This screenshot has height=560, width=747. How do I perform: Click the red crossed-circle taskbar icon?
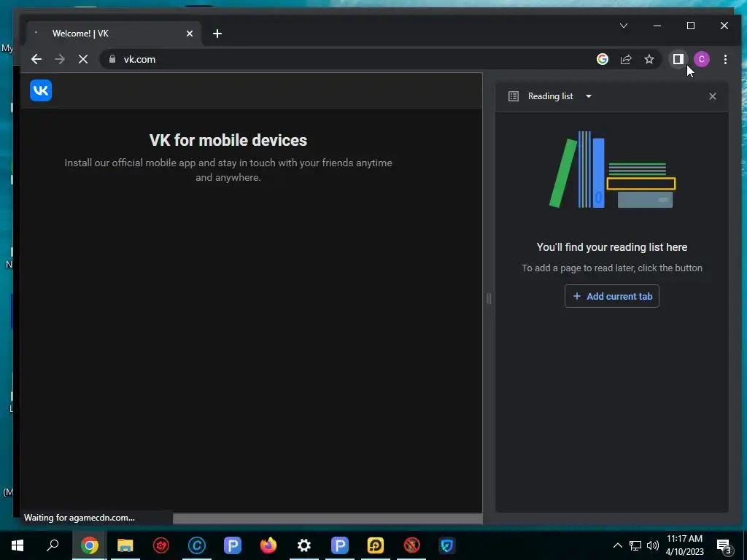click(x=411, y=545)
